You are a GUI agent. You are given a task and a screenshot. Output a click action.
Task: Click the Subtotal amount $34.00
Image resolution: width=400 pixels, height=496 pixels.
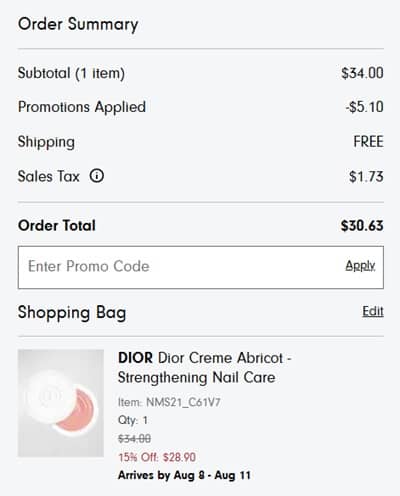[362, 73]
